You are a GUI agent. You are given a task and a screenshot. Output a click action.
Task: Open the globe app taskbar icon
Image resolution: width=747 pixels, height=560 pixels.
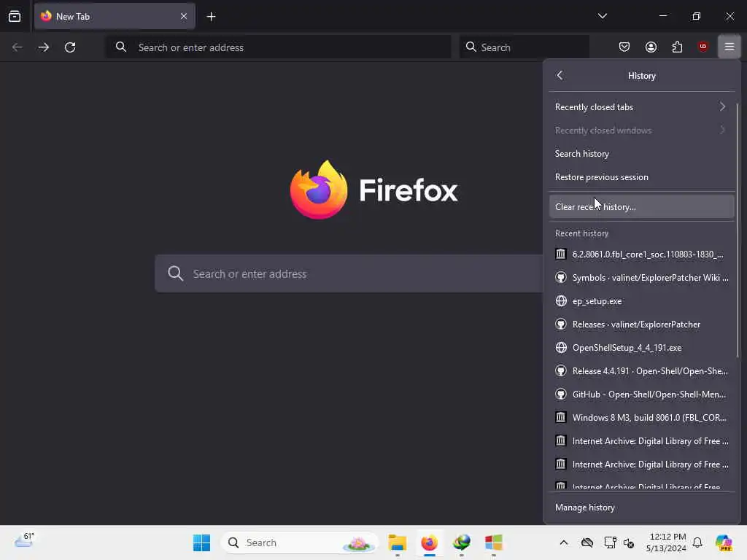click(461, 542)
